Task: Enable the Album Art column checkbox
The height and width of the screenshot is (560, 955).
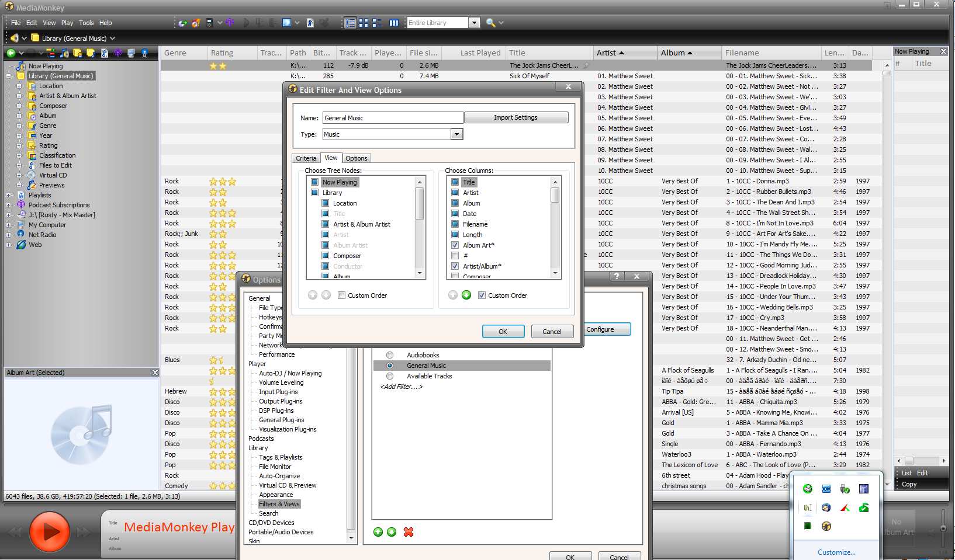Action: click(x=455, y=245)
